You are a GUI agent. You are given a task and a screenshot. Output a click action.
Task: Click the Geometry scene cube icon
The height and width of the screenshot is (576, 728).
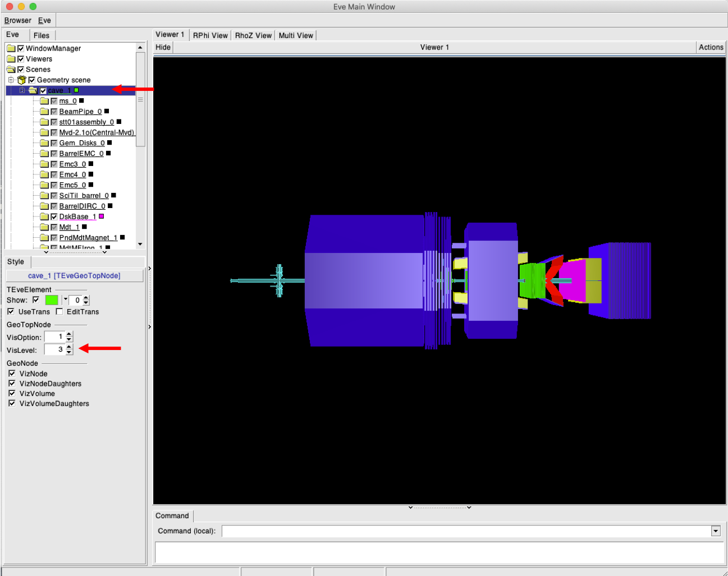[x=22, y=80]
